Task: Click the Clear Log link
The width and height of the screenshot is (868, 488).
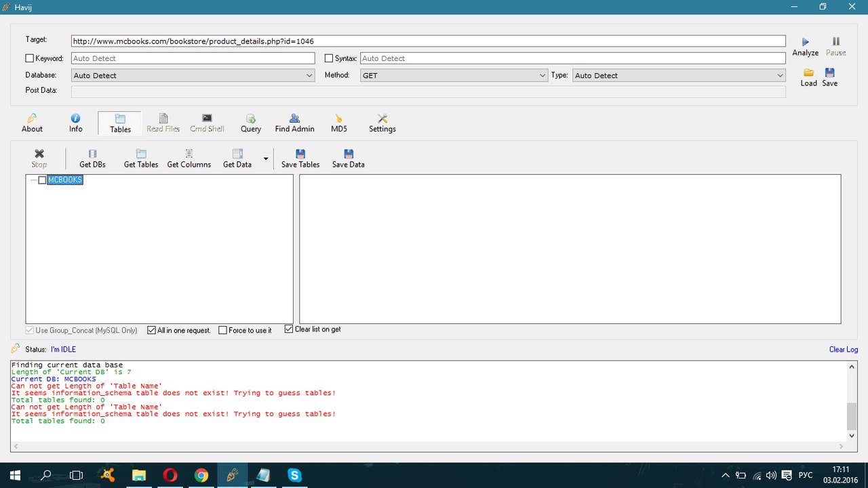Action: [x=844, y=350]
